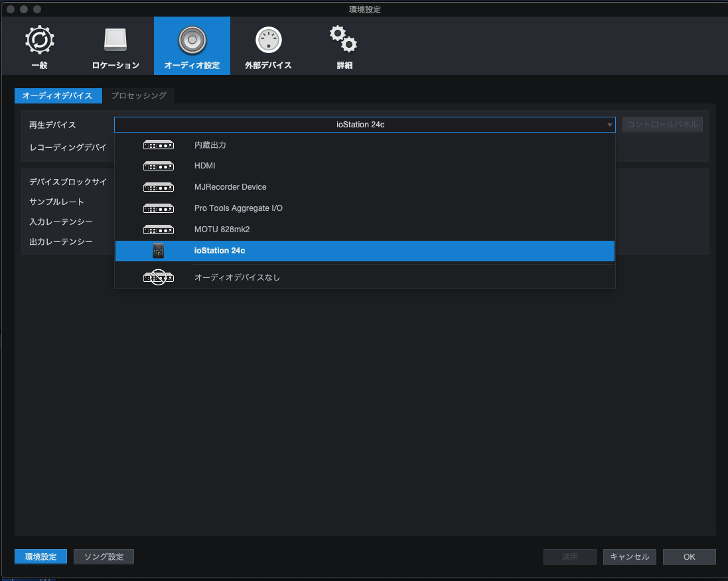The width and height of the screenshot is (728, 581).
Task: Choose HDMI as playback device
Action: click(365, 166)
